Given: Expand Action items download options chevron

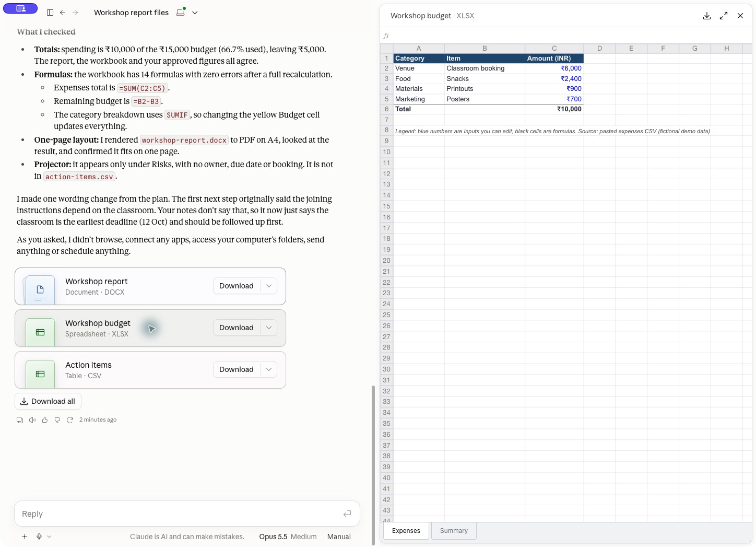Looking at the screenshot, I should coord(269,369).
